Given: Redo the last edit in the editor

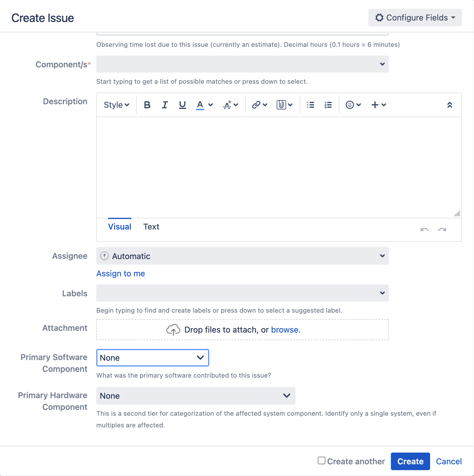Looking at the screenshot, I should point(442,230).
